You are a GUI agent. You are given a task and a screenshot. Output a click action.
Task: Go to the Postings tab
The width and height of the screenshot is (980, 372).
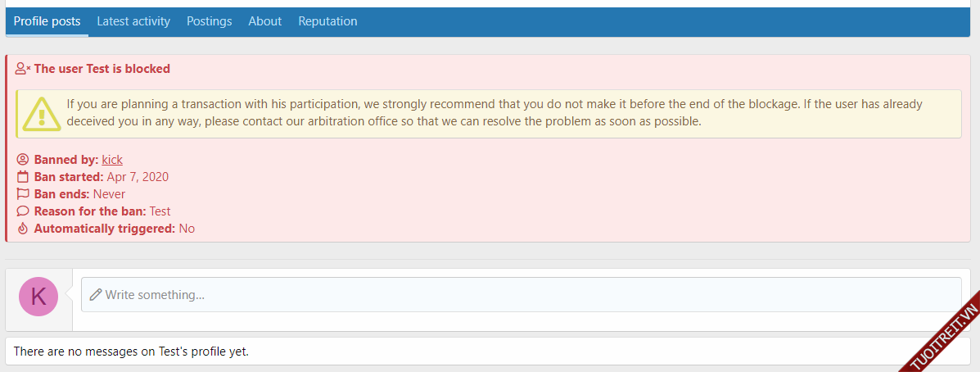pyautogui.click(x=209, y=21)
